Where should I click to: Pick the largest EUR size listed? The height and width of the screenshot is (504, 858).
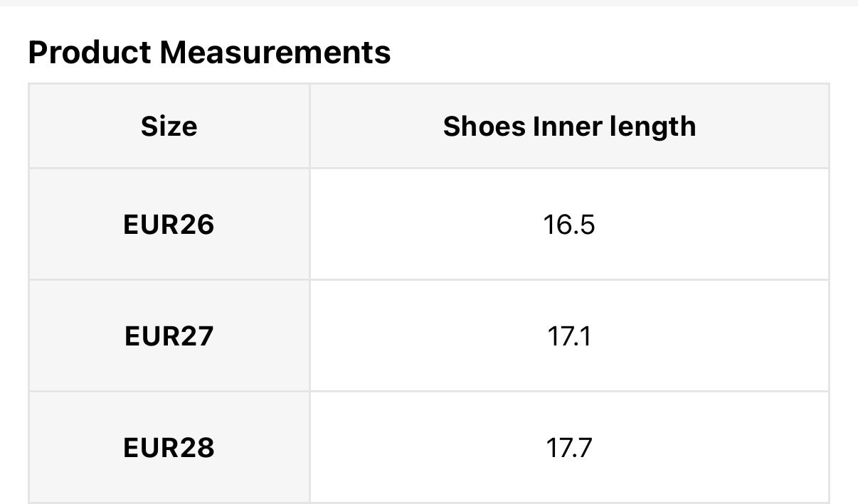pos(169,448)
